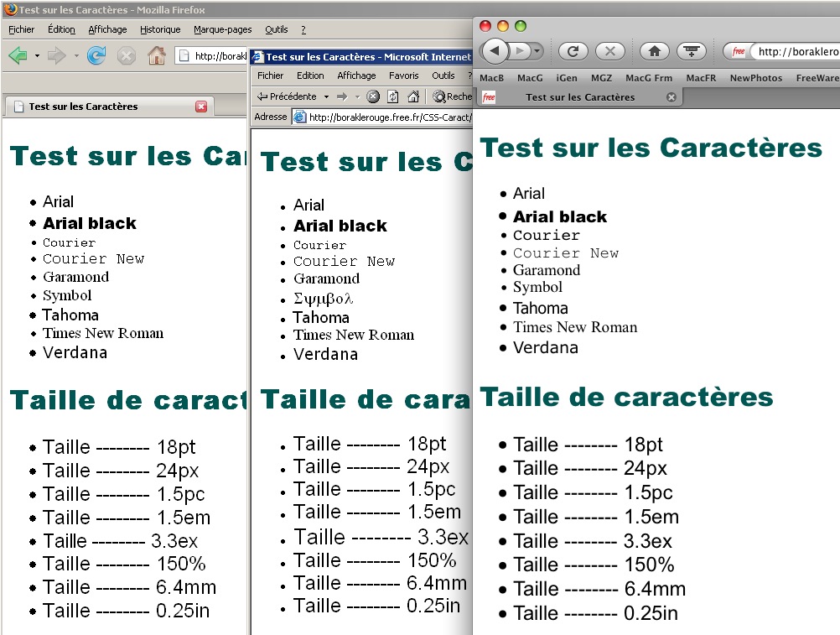This screenshot has height=635, width=840.
Task: Open the MacG Frm bookmark
Action: click(649, 78)
